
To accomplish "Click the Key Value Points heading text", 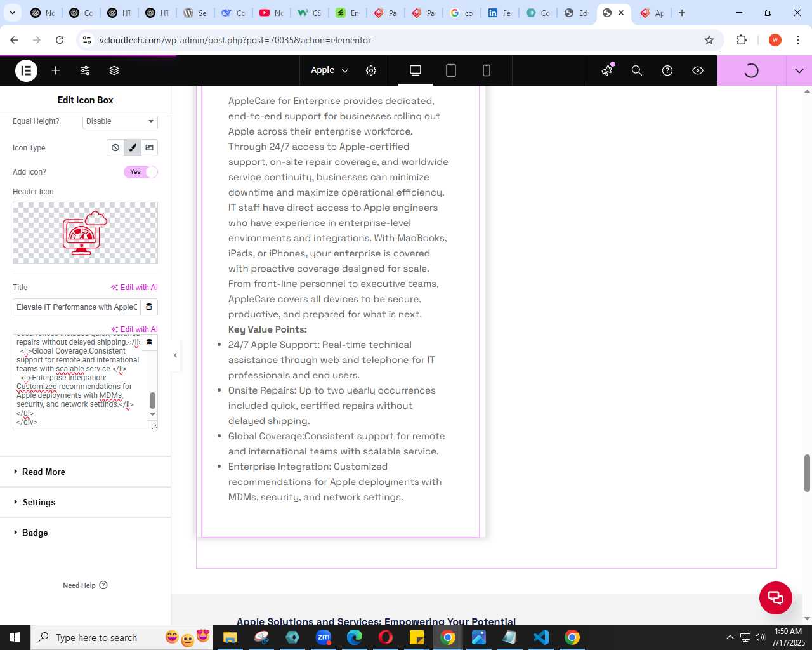I will click(268, 329).
